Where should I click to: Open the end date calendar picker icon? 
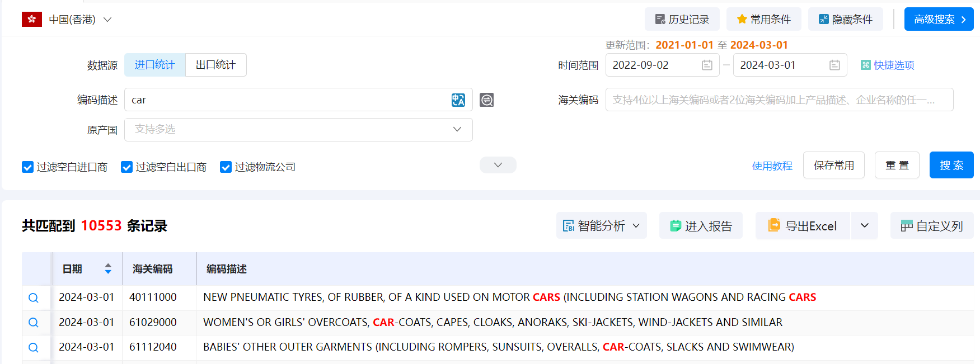(834, 65)
